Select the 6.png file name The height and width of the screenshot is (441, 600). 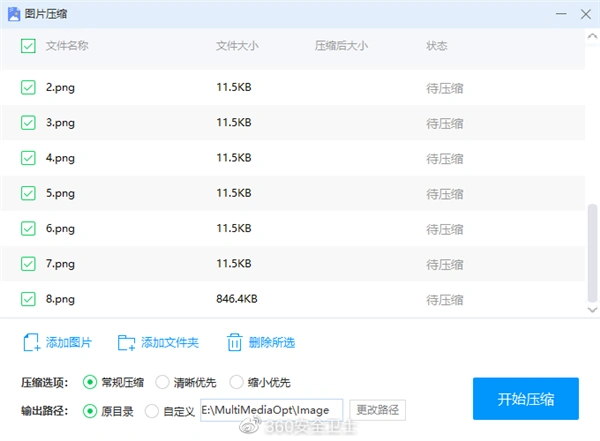(x=60, y=229)
